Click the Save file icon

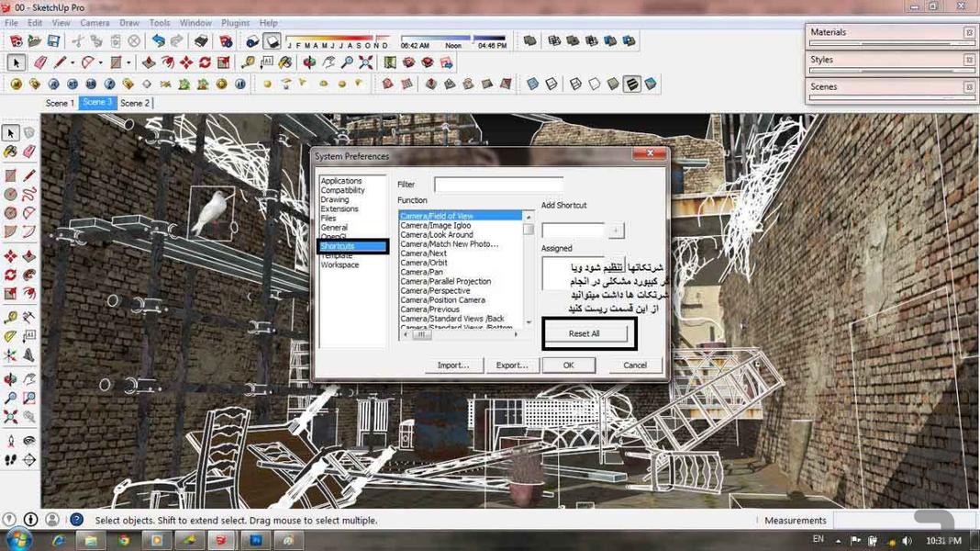54,41
